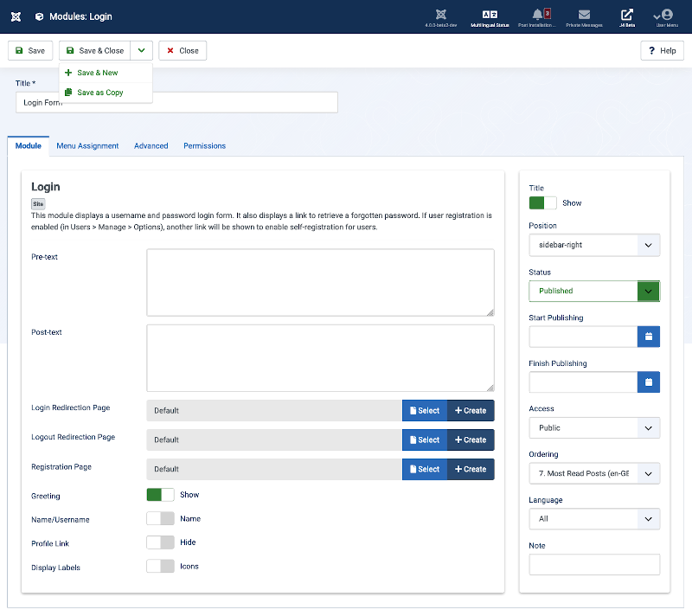Select a Registration Page
Image resolution: width=692 pixels, height=616 pixels.
coord(425,470)
